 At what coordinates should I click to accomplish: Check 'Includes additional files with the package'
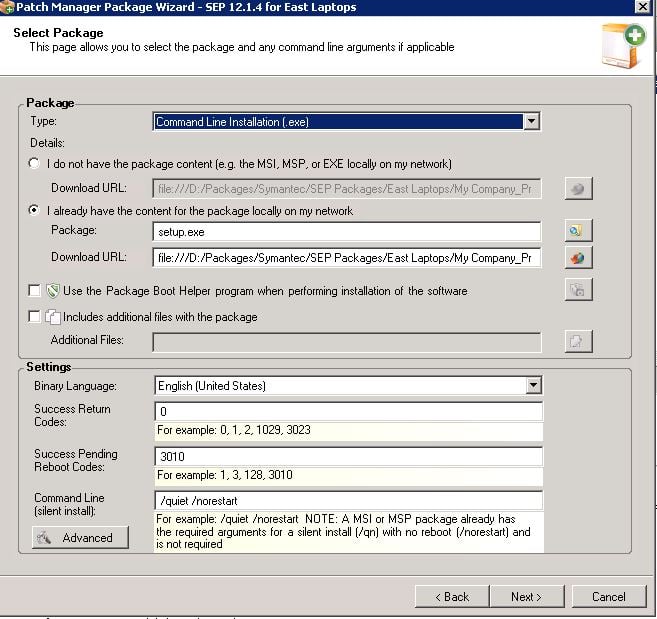pos(34,316)
